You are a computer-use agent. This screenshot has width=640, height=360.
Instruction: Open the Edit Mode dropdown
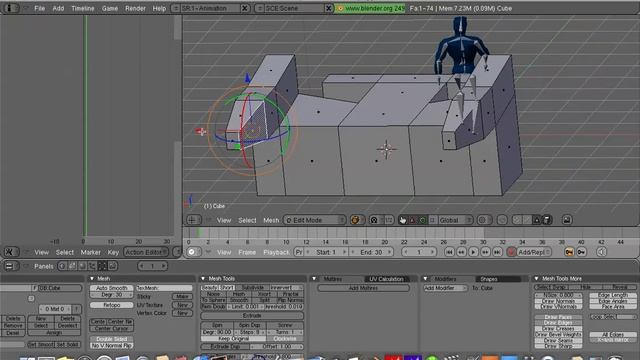coord(314,220)
